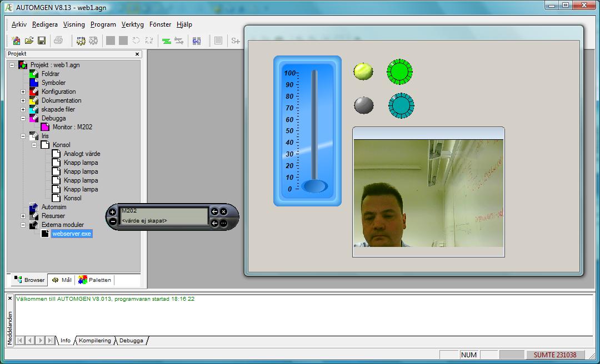Switch to the Debugga message tab
Image resolution: width=600 pixels, height=364 pixels.
click(x=131, y=340)
